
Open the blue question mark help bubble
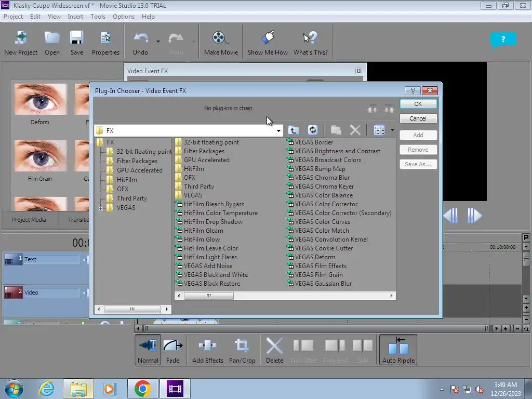point(503,39)
